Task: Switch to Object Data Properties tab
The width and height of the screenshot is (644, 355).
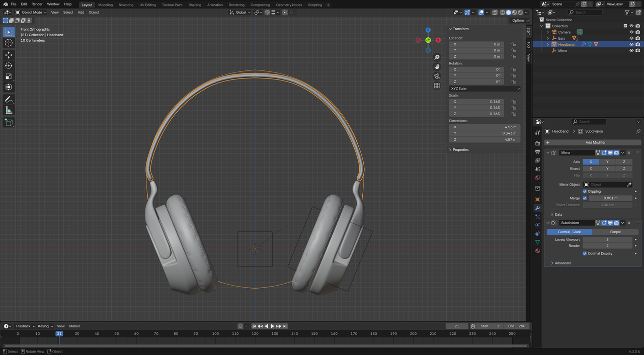Action: coord(537,242)
